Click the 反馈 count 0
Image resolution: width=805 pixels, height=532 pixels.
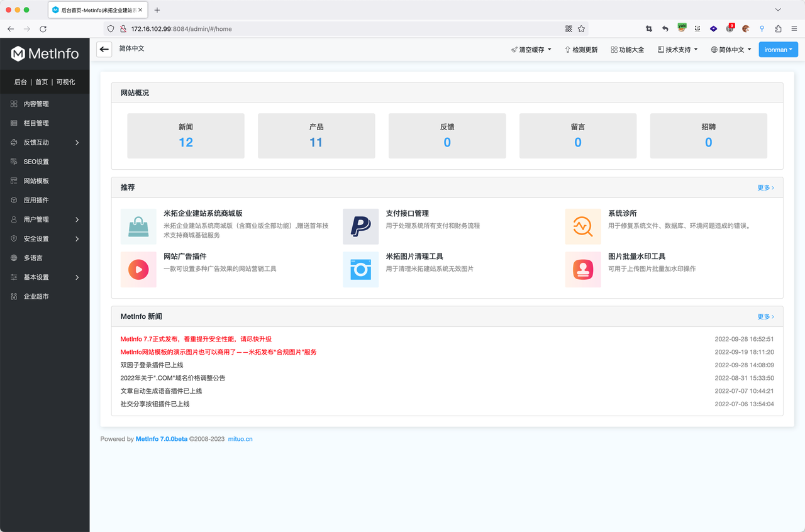pos(447,143)
